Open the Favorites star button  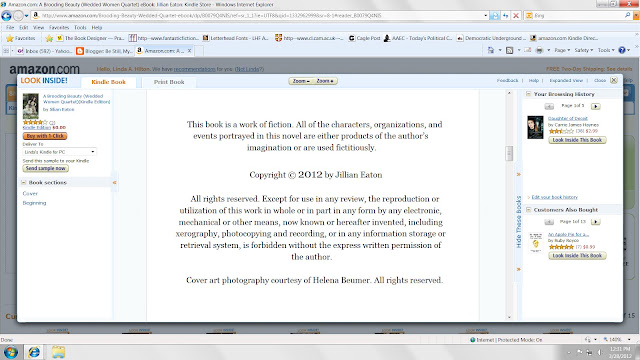point(20,38)
